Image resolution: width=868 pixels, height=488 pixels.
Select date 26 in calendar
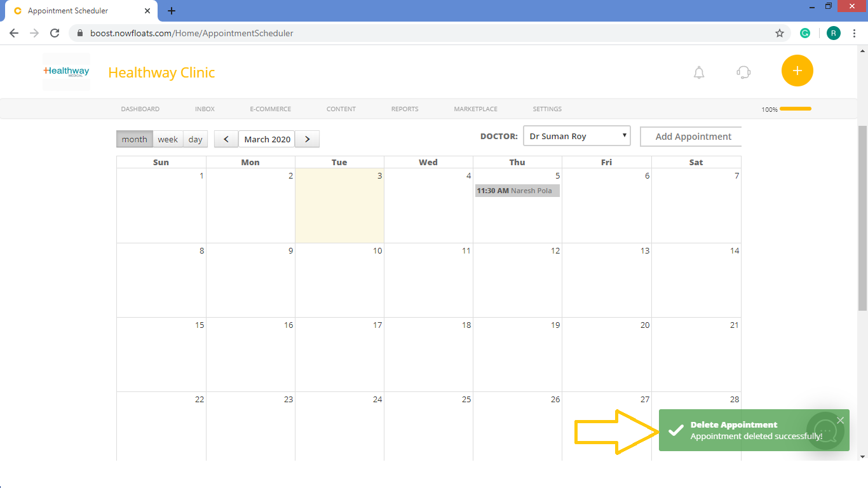pyautogui.click(x=555, y=400)
